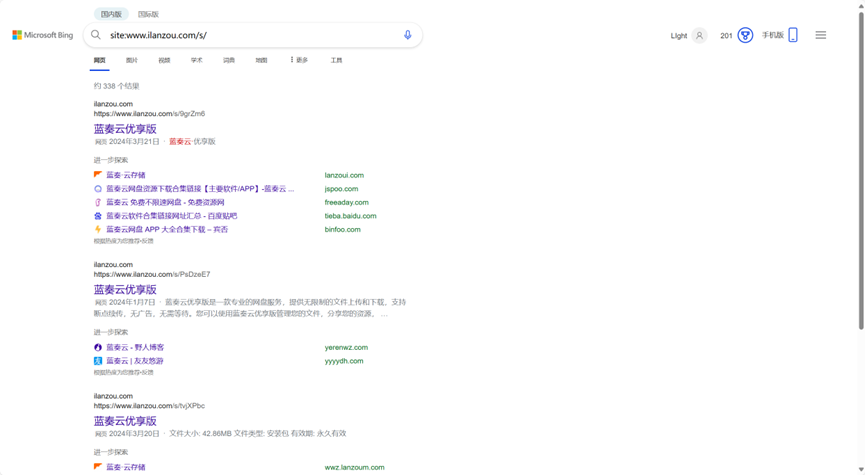Click the favicon beside freeaday.com link
The width and height of the screenshot is (865, 475).
[x=98, y=202]
